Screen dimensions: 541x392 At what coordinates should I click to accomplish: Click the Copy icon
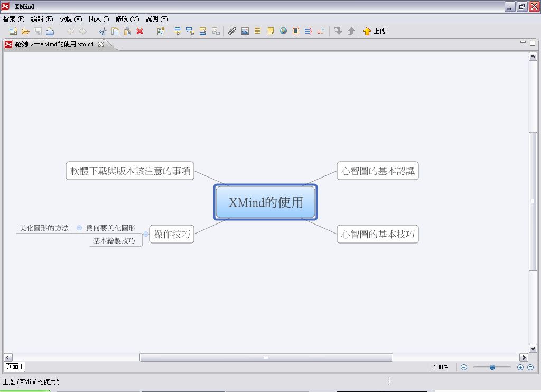[115, 31]
